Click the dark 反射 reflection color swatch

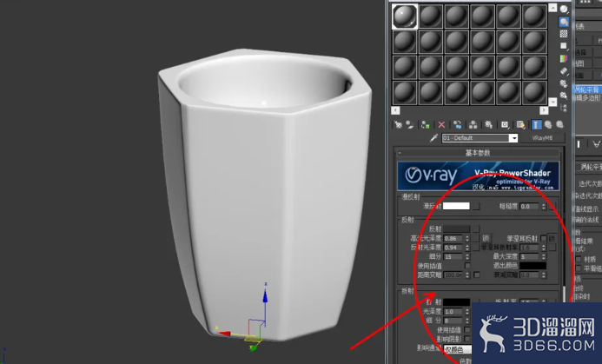pos(456,228)
